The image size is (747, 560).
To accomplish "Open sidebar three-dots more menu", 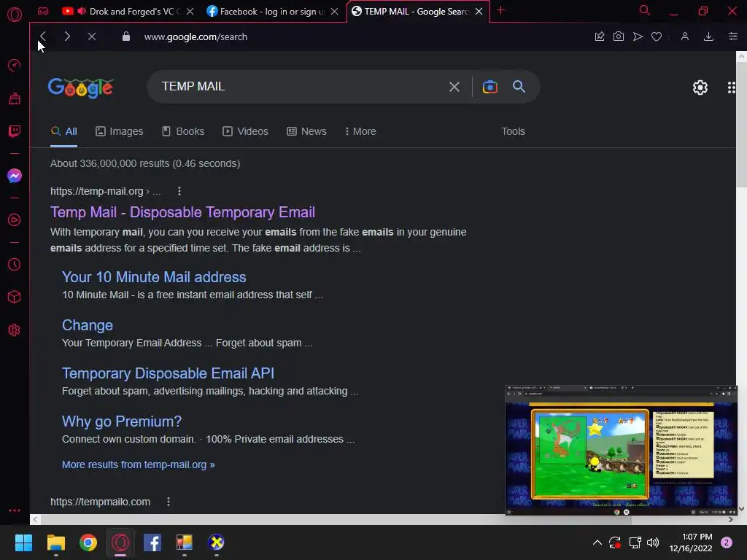I will coord(15,510).
